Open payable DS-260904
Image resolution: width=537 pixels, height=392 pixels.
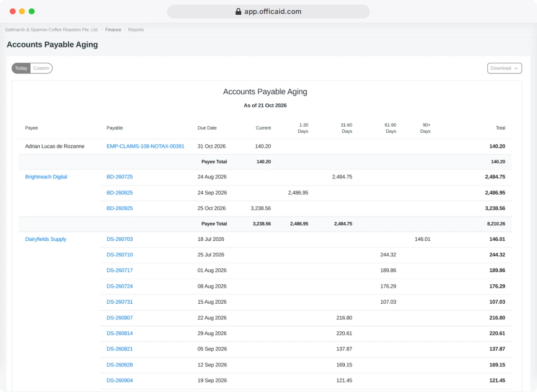120,380
